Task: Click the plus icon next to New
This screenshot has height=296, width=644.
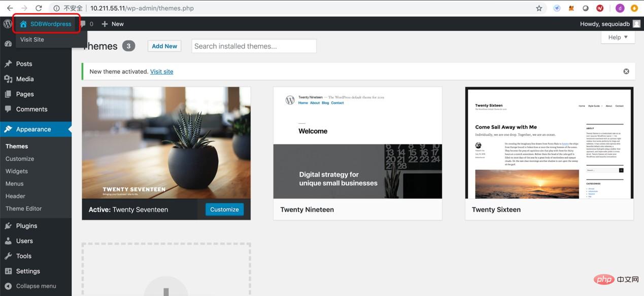Action: coord(105,24)
